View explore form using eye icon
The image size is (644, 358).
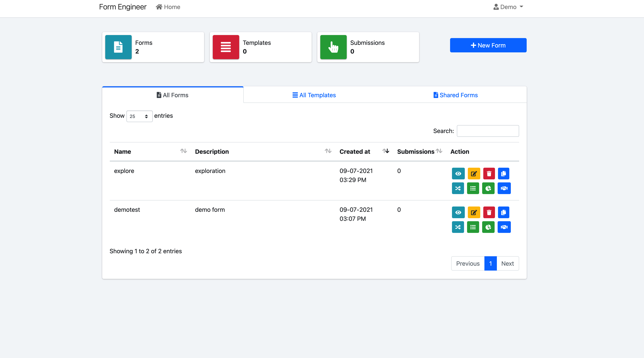pos(458,174)
